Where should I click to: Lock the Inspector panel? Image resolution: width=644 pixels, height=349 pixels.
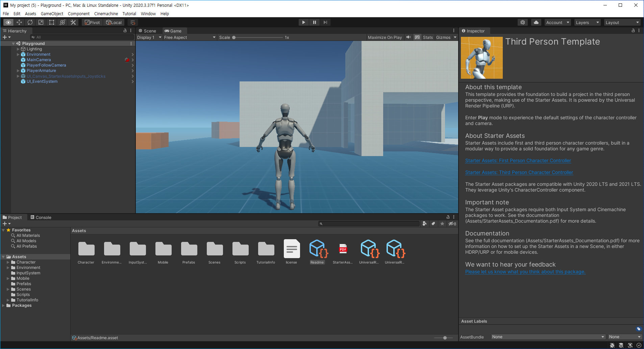coord(633,31)
